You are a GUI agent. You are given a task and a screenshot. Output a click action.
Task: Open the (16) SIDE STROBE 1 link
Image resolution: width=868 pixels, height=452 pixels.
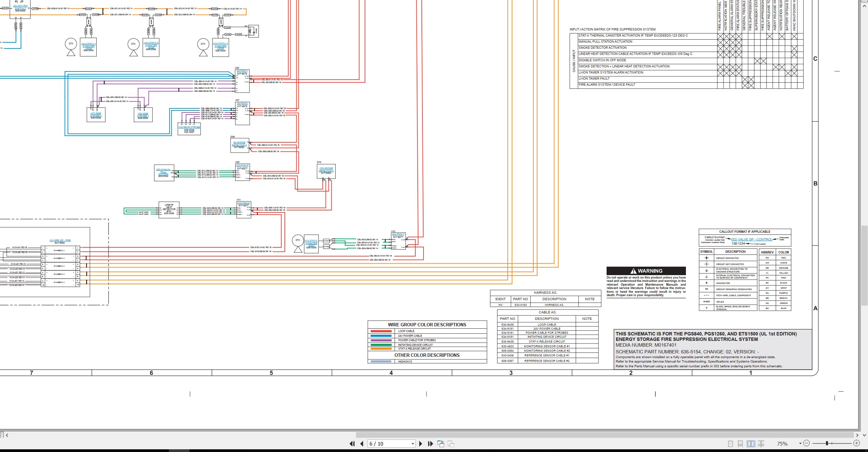click(143, 115)
